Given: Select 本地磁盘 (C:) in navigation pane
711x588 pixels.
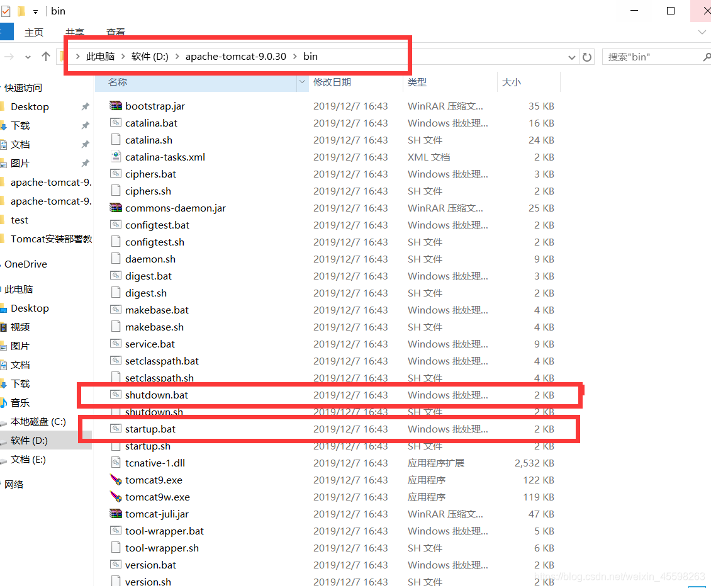Looking at the screenshot, I should click(x=38, y=422).
